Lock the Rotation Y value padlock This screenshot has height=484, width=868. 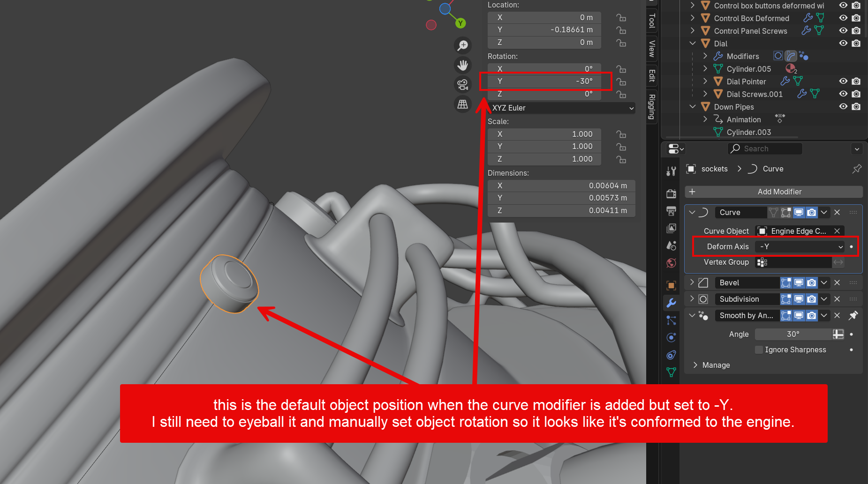tap(621, 82)
